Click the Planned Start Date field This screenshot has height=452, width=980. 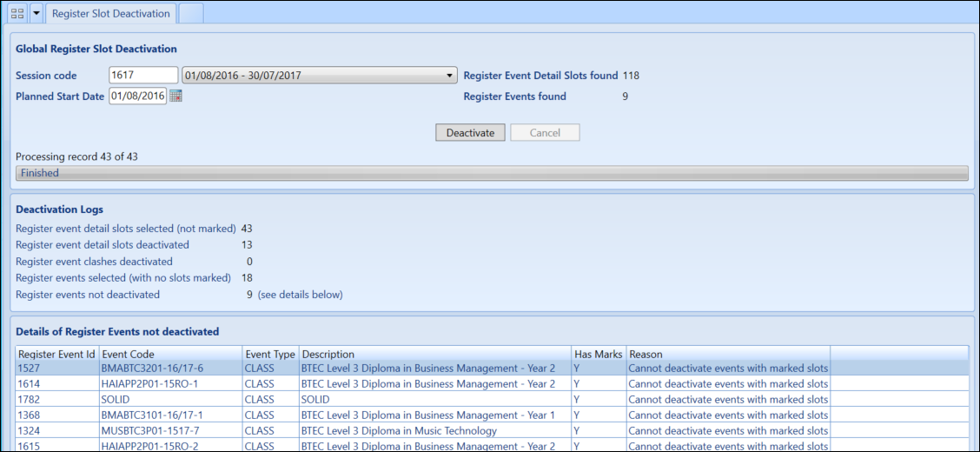tap(138, 96)
